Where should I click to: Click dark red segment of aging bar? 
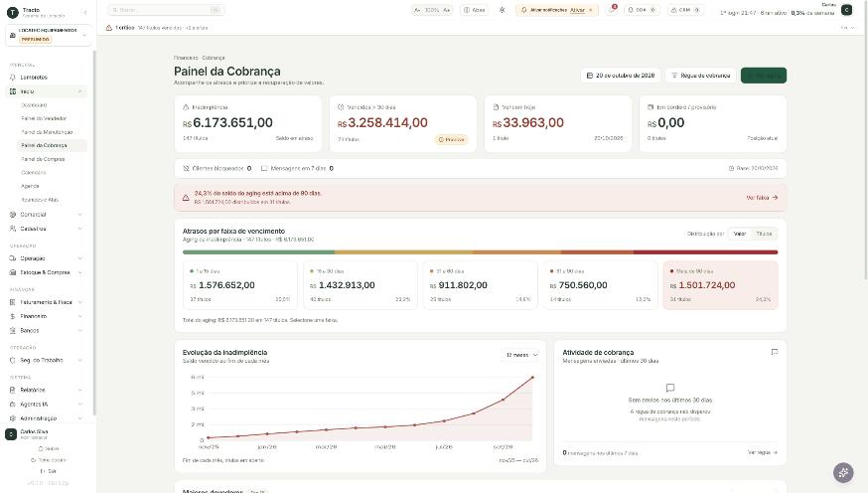coord(705,252)
